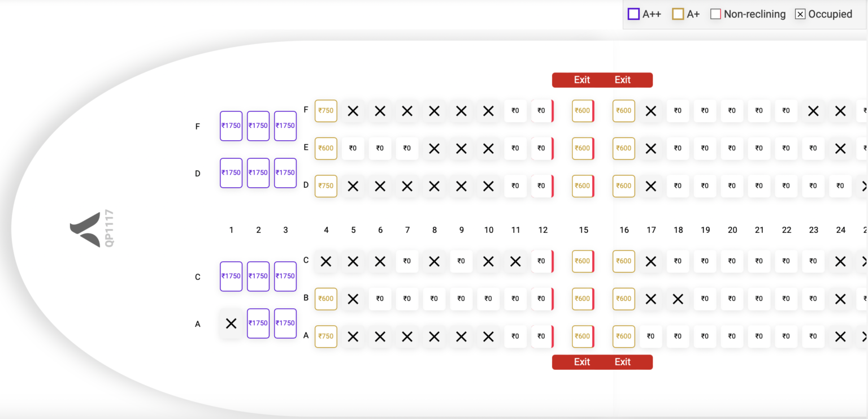Toggle the purple A++ legend checkbox
Screen dimensions: 868x419
633,14
